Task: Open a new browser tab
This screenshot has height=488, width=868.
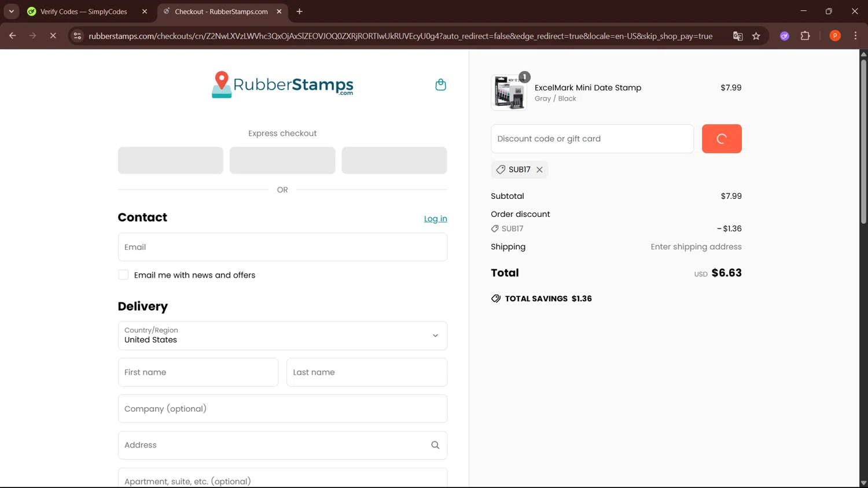Action: click(x=299, y=12)
